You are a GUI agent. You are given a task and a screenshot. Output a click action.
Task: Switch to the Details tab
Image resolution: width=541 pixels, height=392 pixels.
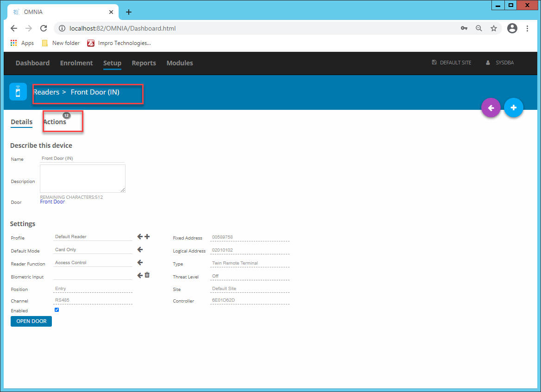[21, 122]
